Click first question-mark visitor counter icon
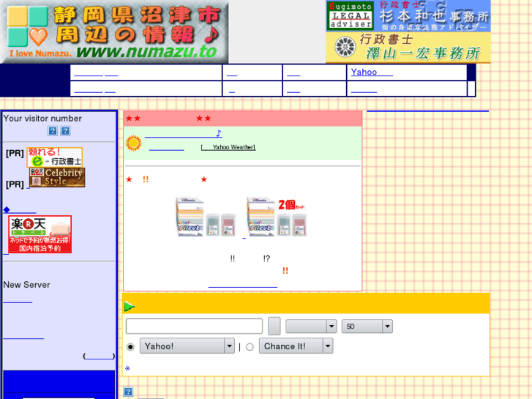 pos(53,131)
